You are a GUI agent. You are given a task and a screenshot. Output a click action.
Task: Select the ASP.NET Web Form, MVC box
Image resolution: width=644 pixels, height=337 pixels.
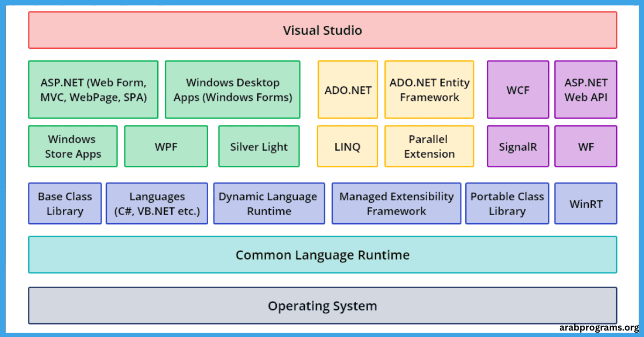coord(93,90)
